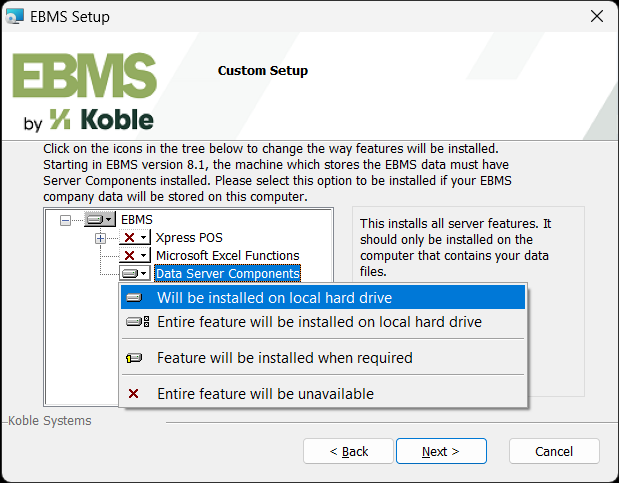Image resolution: width=619 pixels, height=483 pixels.
Task: Cancel the EBMS setup wizard
Action: pyautogui.click(x=553, y=451)
